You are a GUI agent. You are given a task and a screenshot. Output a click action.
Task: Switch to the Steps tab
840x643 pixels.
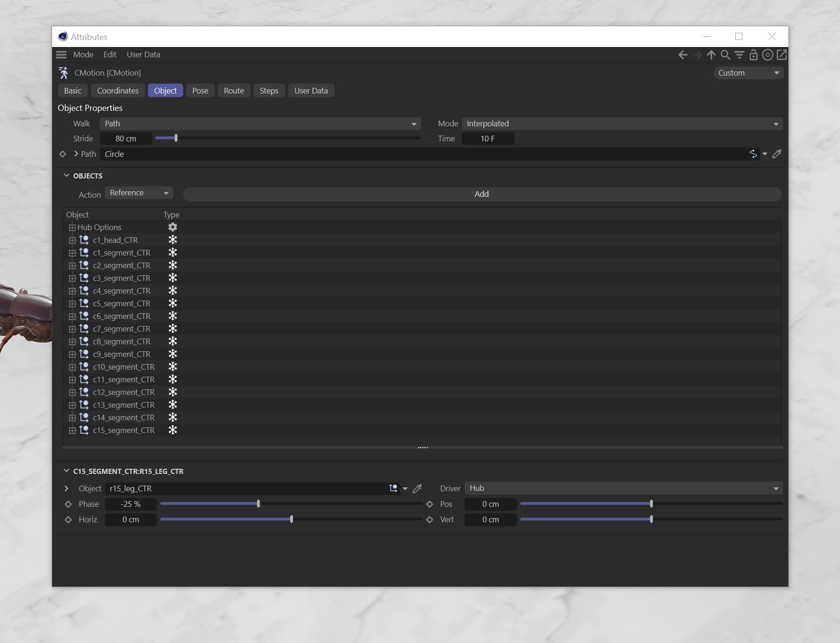[x=269, y=91]
